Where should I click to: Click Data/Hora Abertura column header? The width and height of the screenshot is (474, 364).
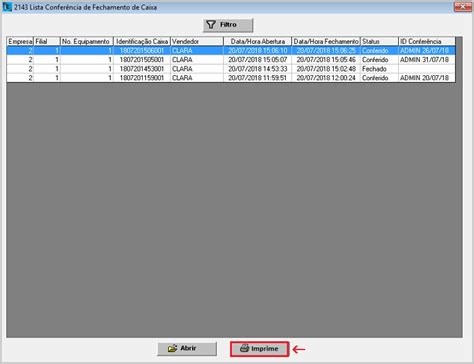point(258,41)
